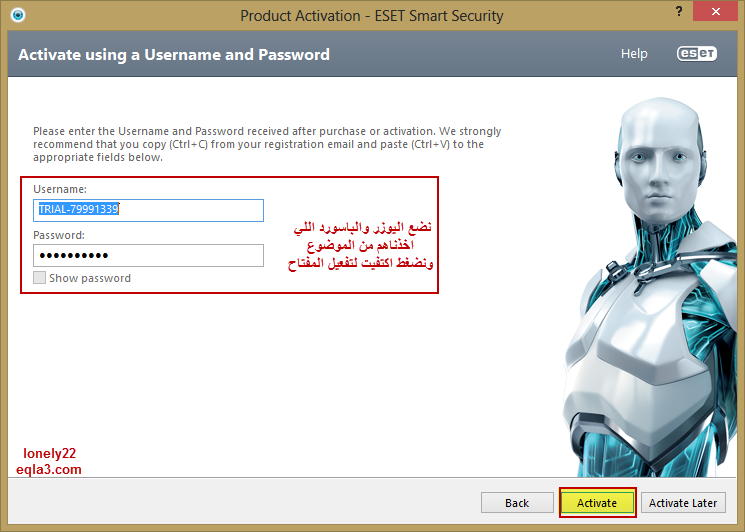
Task: Choose the Activate Later button
Action: [683, 503]
